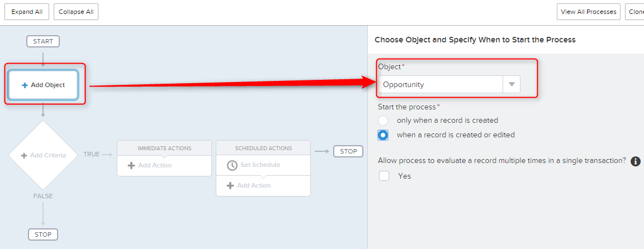Click the blue plus icon on Add Object

[25, 85]
